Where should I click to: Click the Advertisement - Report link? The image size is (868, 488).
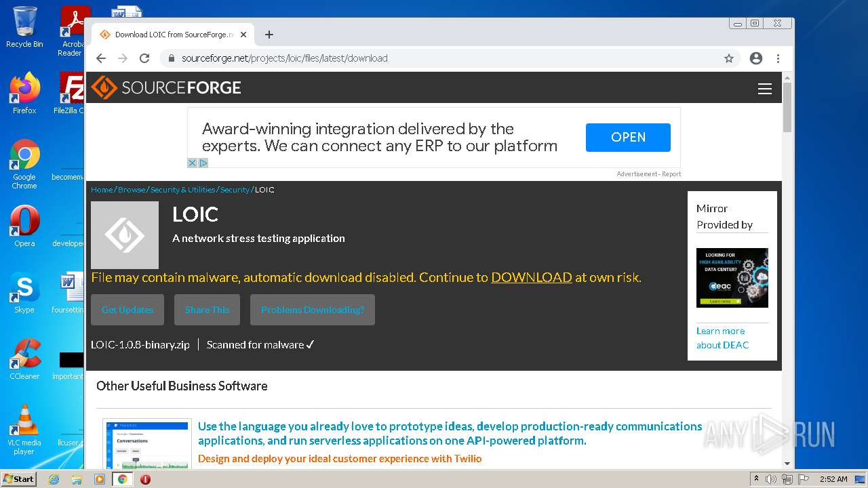pyautogui.click(x=649, y=174)
